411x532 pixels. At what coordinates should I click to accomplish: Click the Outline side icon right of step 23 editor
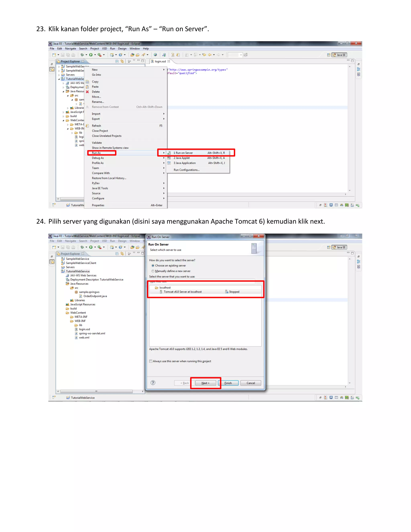(359, 69)
